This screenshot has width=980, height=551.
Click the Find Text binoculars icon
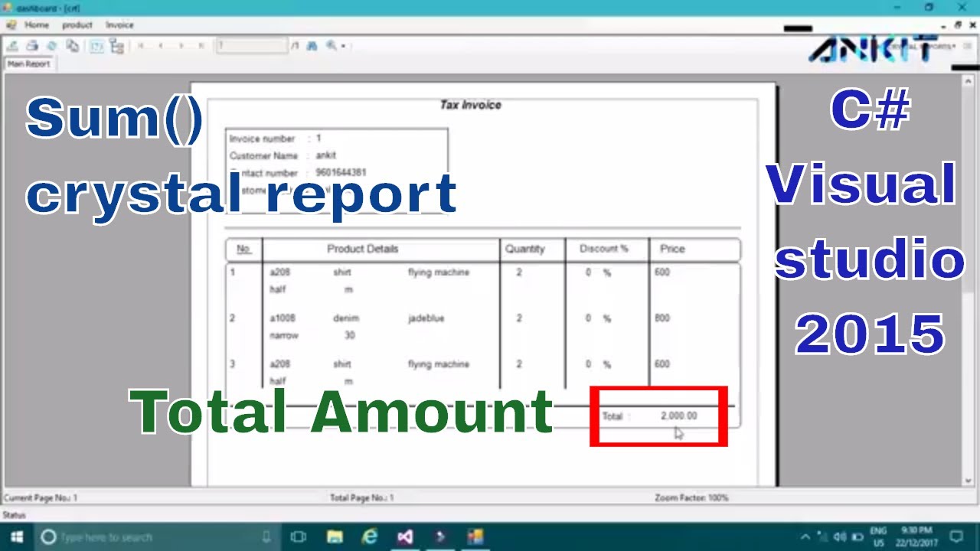pos(312,46)
